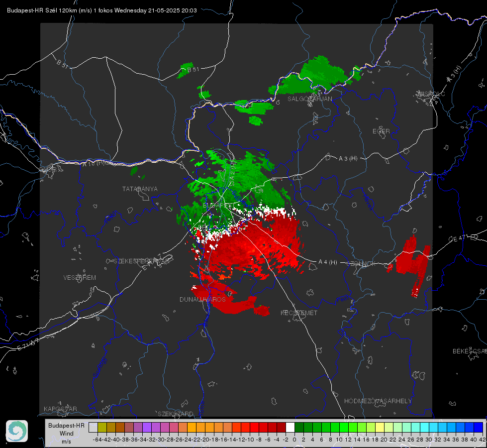
Task: Click the '-10' value on legend scale
Action: point(250,440)
